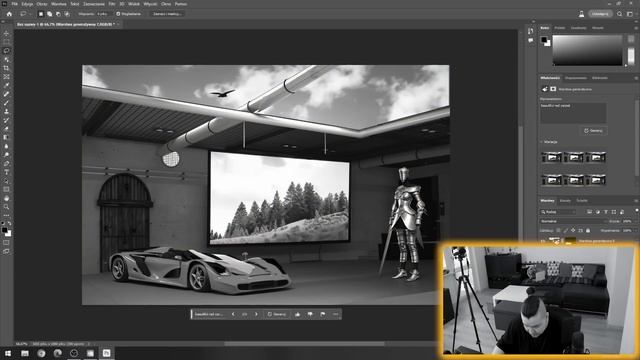Open the Normalna blend mode dropdown
The width and height of the screenshot is (640, 360).
pos(573,221)
